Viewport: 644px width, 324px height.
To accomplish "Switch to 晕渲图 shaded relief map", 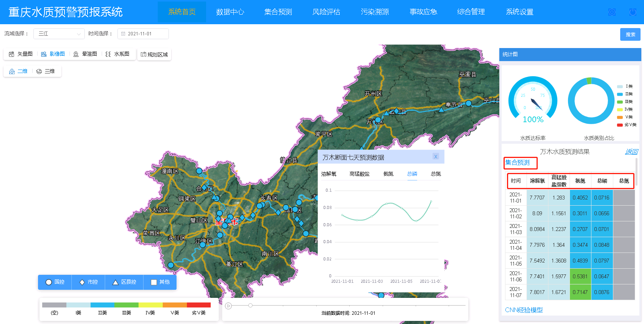I will point(85,54).
